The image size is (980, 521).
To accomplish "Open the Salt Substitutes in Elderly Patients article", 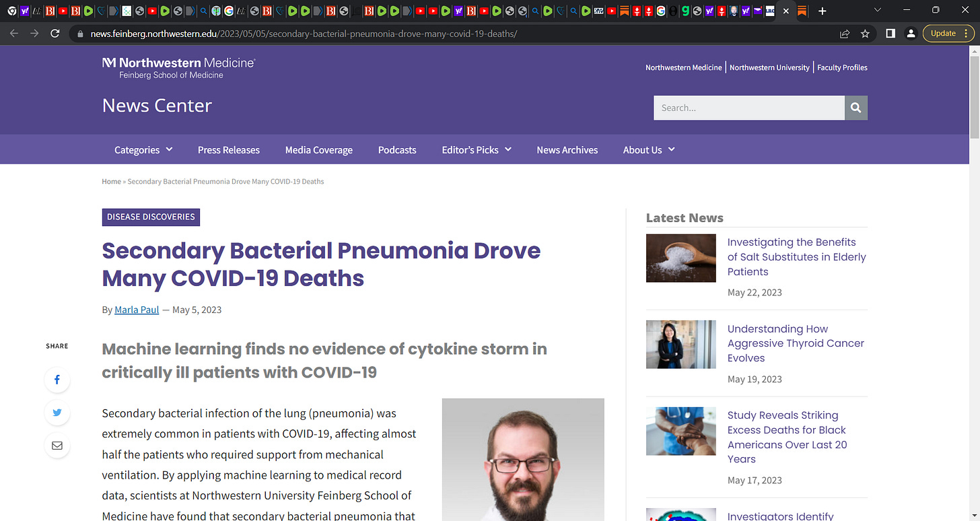I will coord(796,257).
